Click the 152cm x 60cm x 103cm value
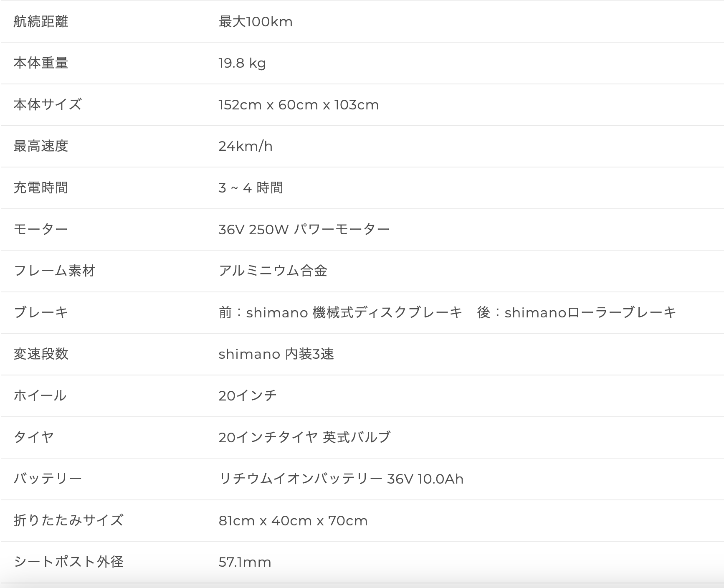This screenshot has height=588, width=724. pos(298,104)
